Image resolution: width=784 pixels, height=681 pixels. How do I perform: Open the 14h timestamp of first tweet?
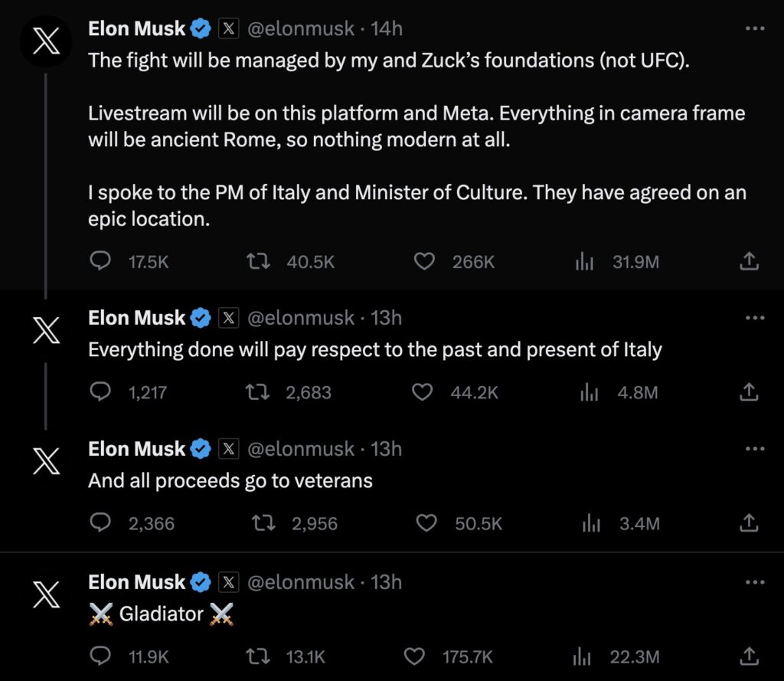pyautogui.click(x=387, y=28)
